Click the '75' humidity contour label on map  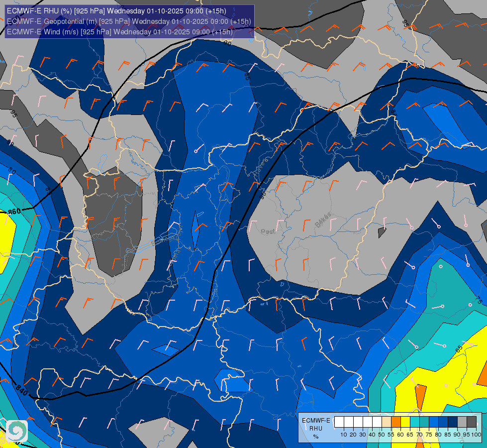pyautogui.click(x=479, y=300)
